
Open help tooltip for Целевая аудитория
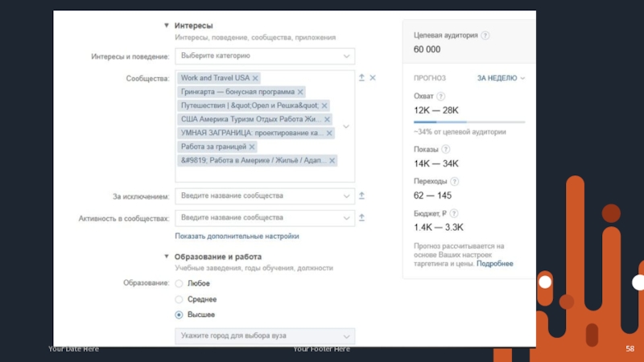pyautogui.click(x=485, y=35)
